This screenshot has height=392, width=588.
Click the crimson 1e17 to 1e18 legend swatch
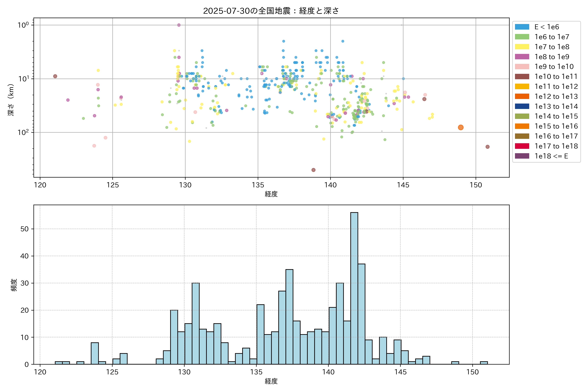coord(522,146)
